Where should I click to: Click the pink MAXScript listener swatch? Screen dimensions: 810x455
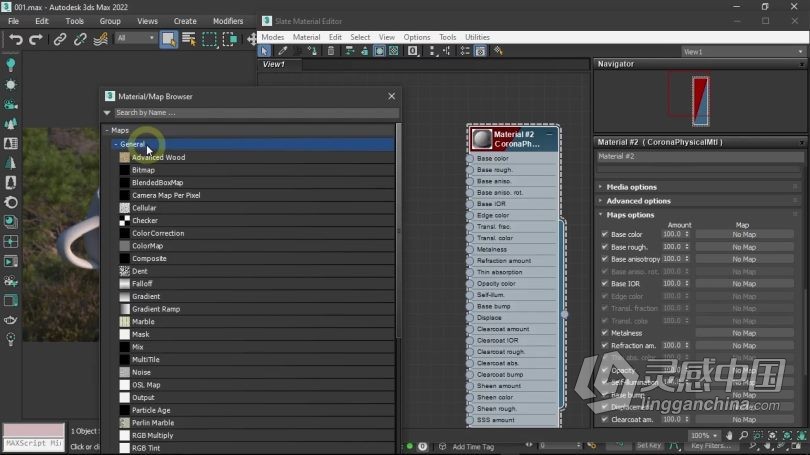click(34, 431)
